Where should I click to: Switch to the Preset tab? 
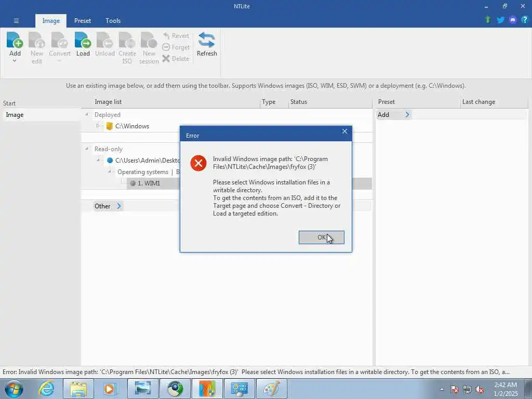point(83,21)
